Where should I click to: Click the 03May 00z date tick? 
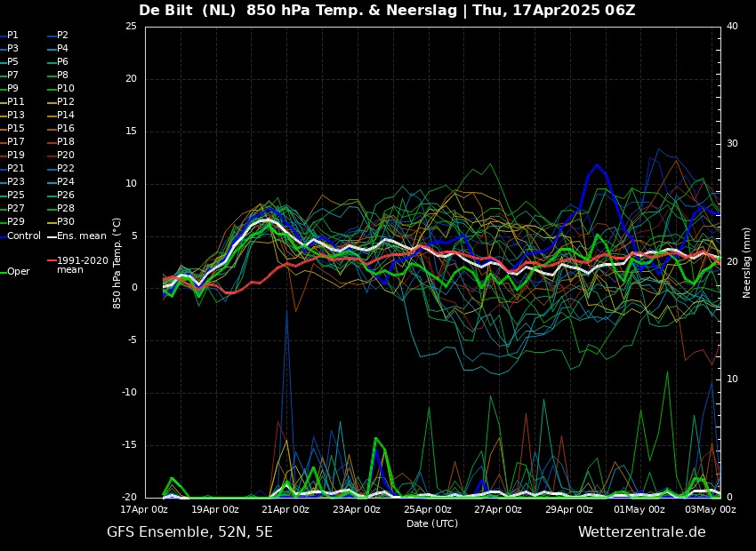click(711, 509)
